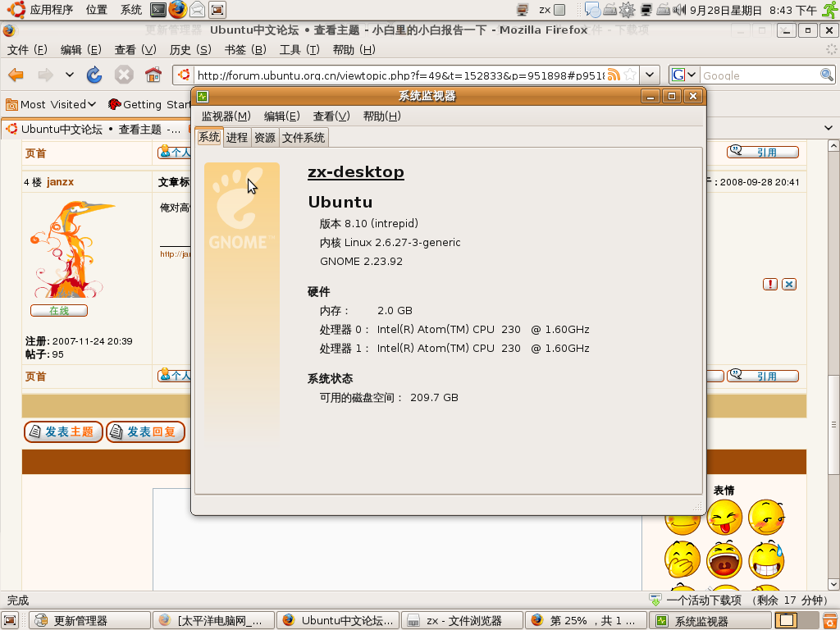
Task: Switch to the 进程 tab
Action: [x=237, y=138]
